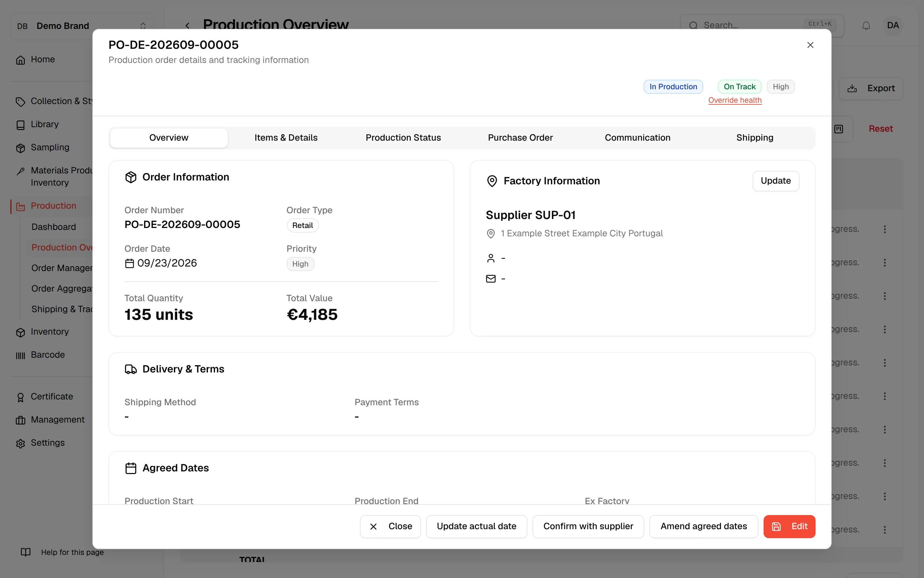
Task: Click the Collection tag icon in sidebar
Action: pos(21,102)
